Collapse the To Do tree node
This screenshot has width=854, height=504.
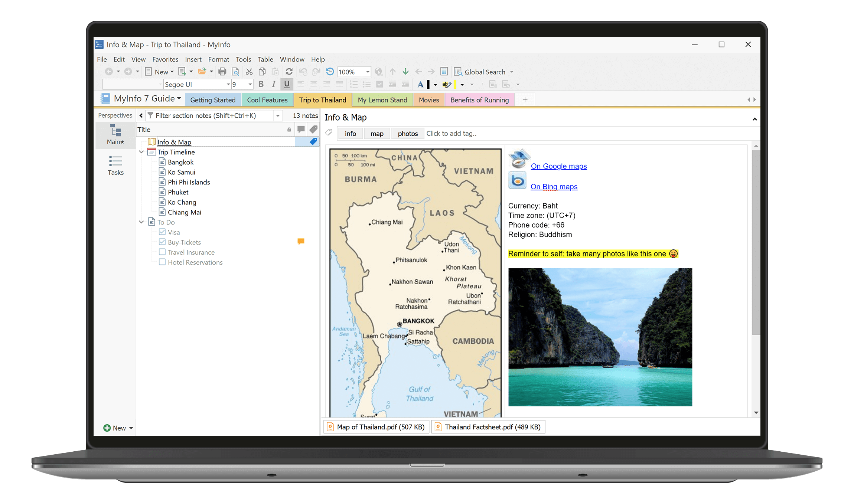click(141, 222)
